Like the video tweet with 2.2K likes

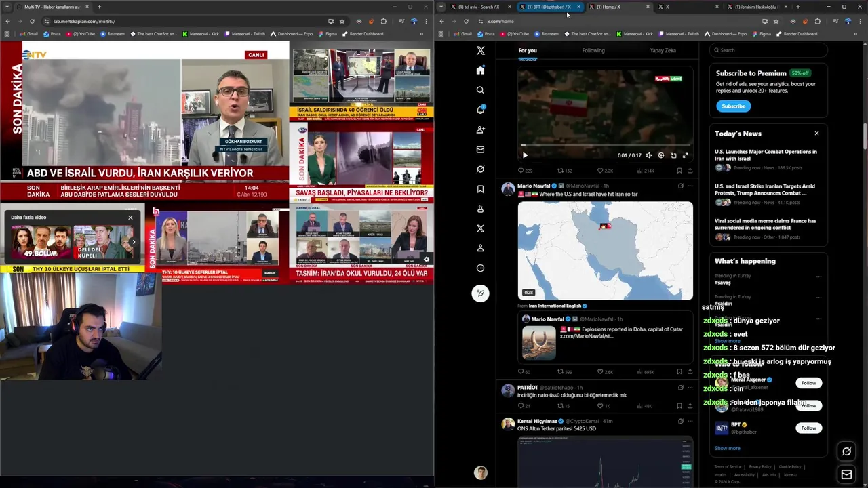tap(606, 171)
